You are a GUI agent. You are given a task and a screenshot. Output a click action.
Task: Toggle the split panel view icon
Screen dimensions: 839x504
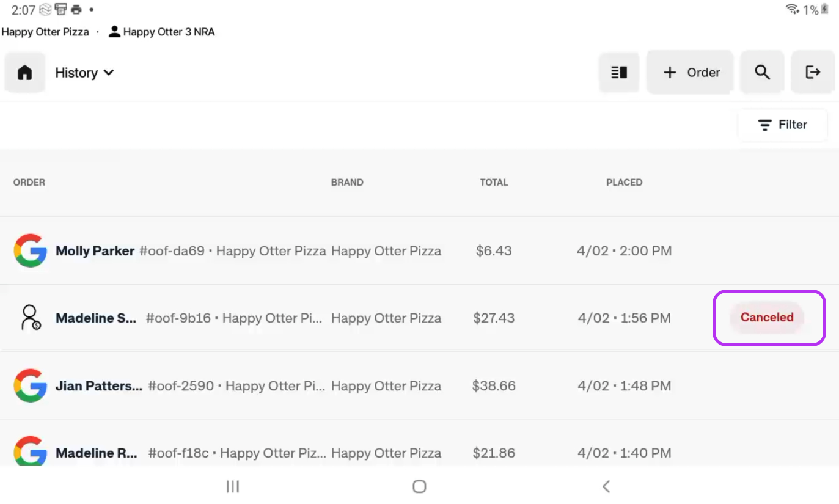pos(619,73)
